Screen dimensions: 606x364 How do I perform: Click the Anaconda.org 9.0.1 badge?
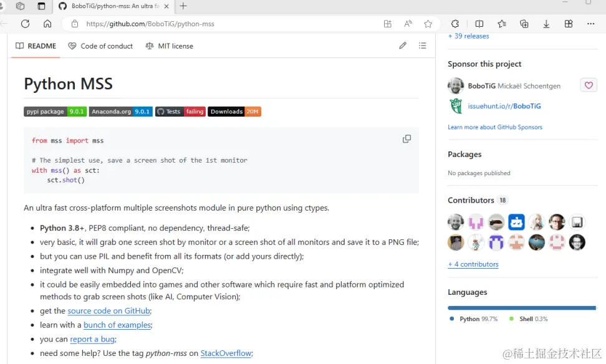(120, 112)
